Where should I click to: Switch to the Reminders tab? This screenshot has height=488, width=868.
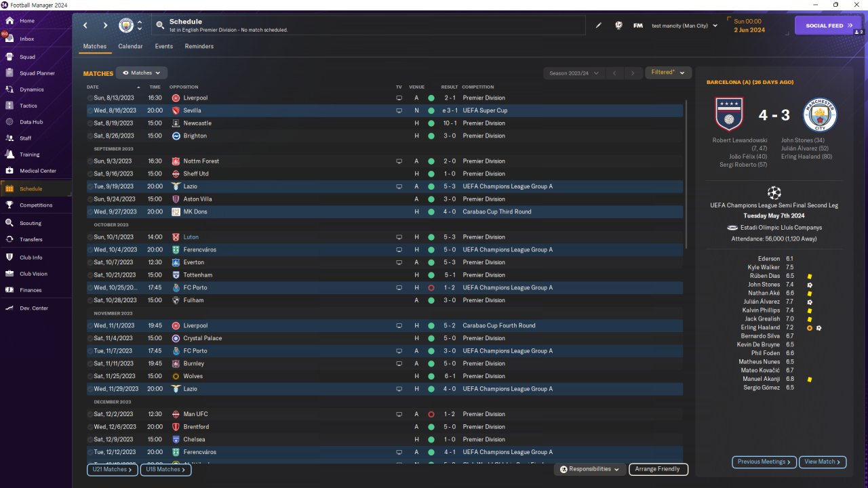(x=199, y=46)
